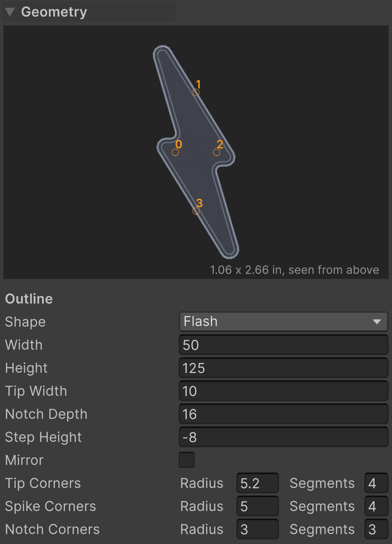Open the Shape dropdown showing Flash
This screenshot has width=392, height=544.
pyautogui.click(x=283, y=322)
